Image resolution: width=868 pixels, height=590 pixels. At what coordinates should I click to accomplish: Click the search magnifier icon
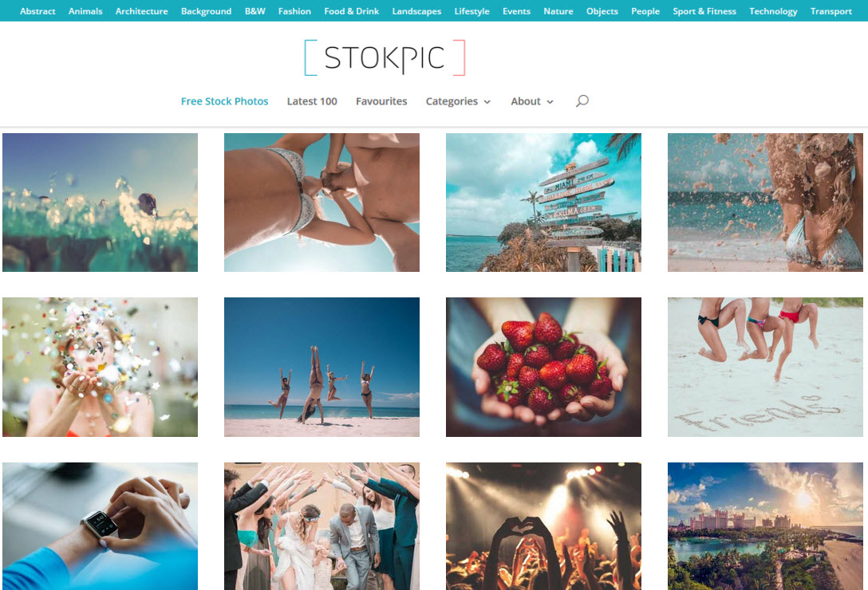click(582, 100)
